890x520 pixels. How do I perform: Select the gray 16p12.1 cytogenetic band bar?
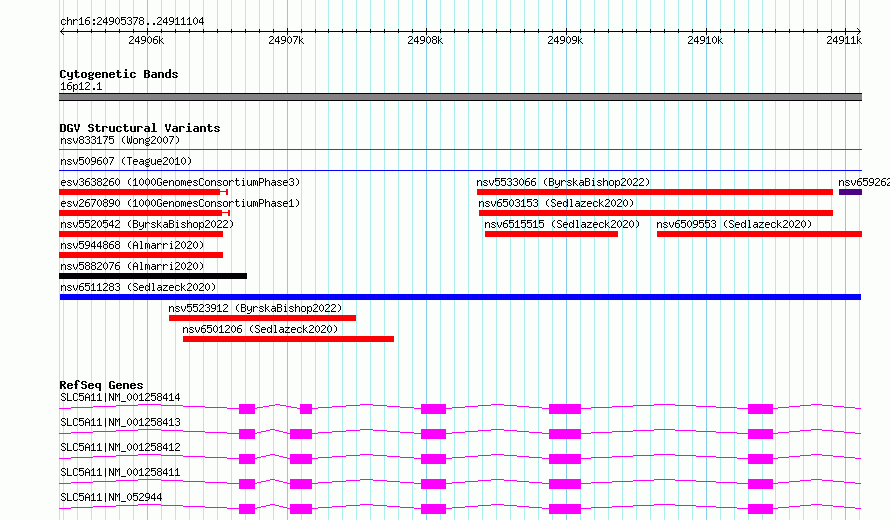click(x=460, y=97)
